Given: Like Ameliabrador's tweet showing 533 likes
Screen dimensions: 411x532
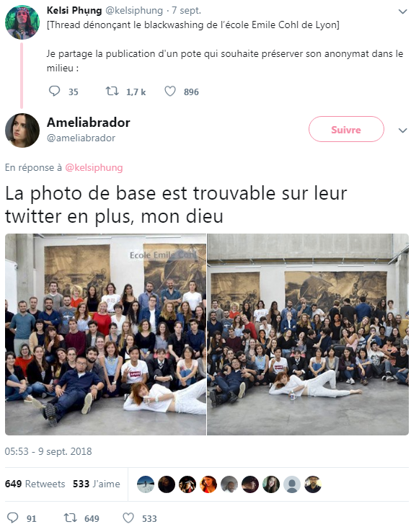Looking at the screenshot, I should pos(128,518).
